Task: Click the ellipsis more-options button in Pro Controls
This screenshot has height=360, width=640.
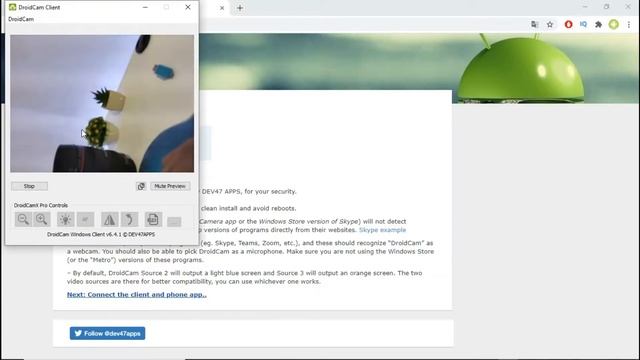Action: pos(174,222)
